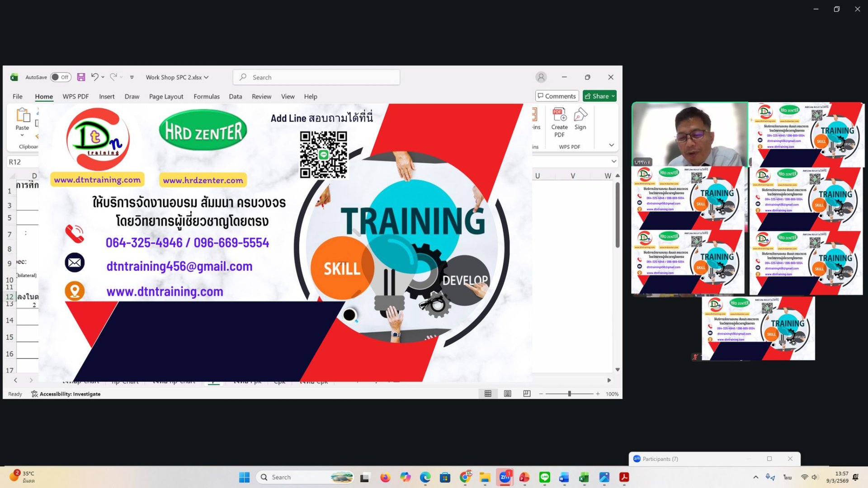This screenshot has width=868, height=488.
Task: Select Normal view in status bar
Action: coord(488,394)
